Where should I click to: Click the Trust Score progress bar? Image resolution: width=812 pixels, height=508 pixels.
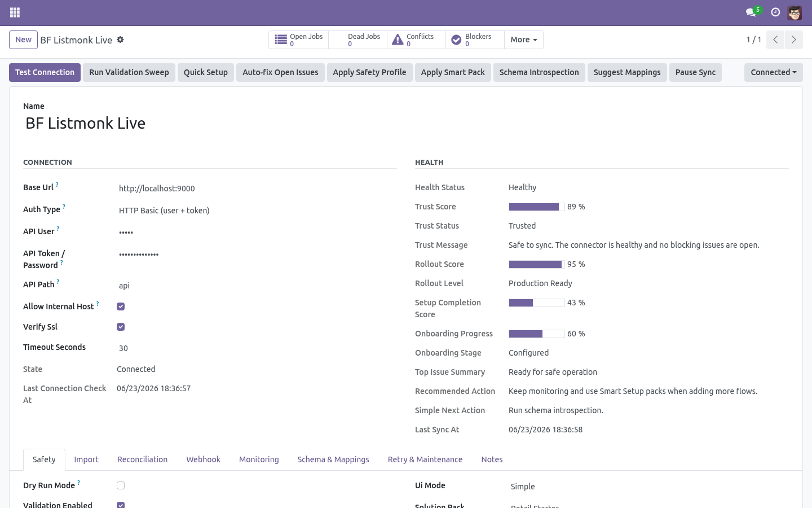[537, 207]
